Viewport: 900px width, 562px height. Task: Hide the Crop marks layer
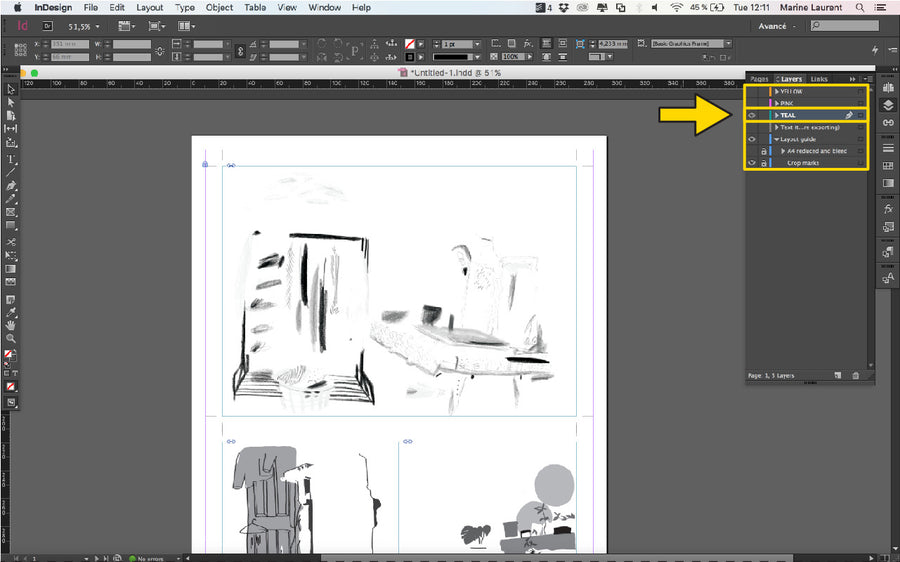[x=751, y=163]
